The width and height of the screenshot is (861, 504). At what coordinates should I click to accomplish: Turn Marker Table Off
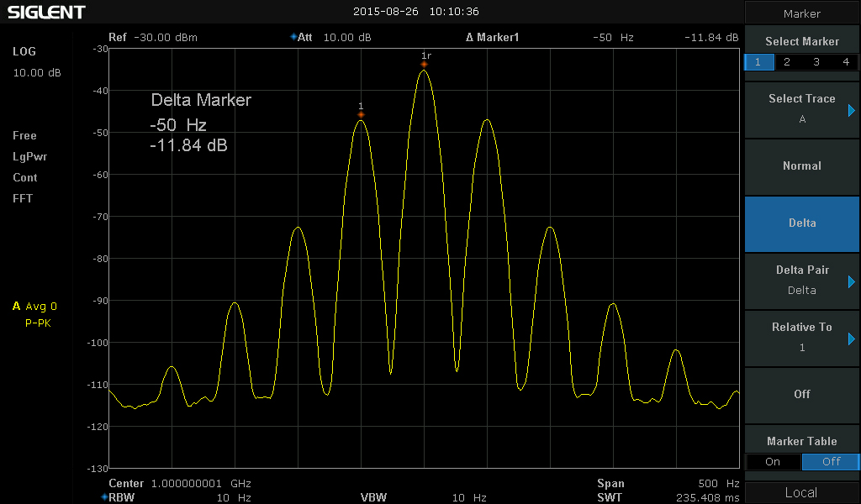coord(831,462)
